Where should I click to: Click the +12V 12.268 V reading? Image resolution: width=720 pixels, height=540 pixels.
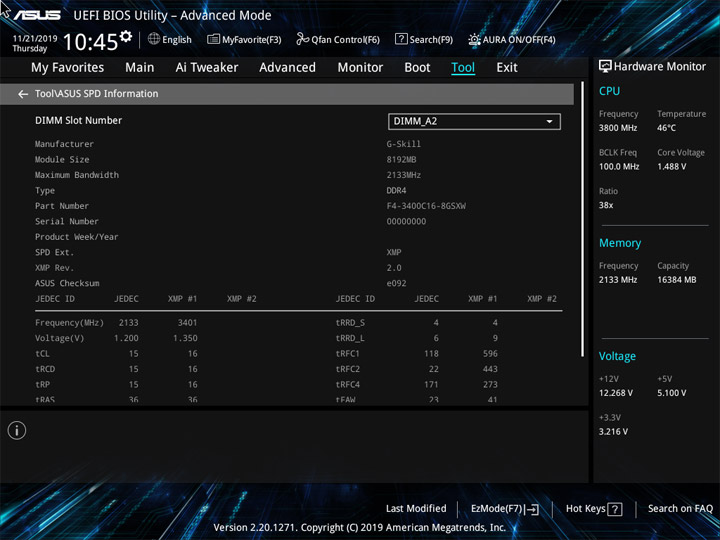tap(615, 393)
